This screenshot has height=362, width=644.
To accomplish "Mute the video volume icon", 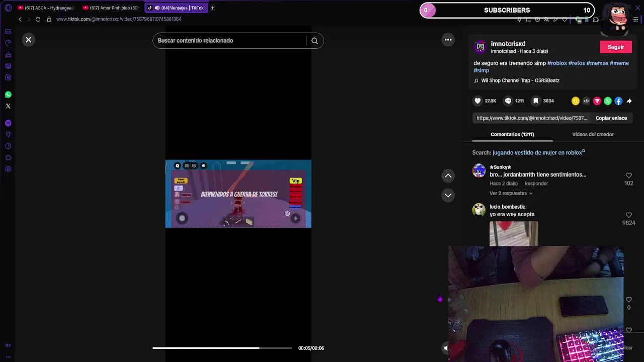I will 446,347.
